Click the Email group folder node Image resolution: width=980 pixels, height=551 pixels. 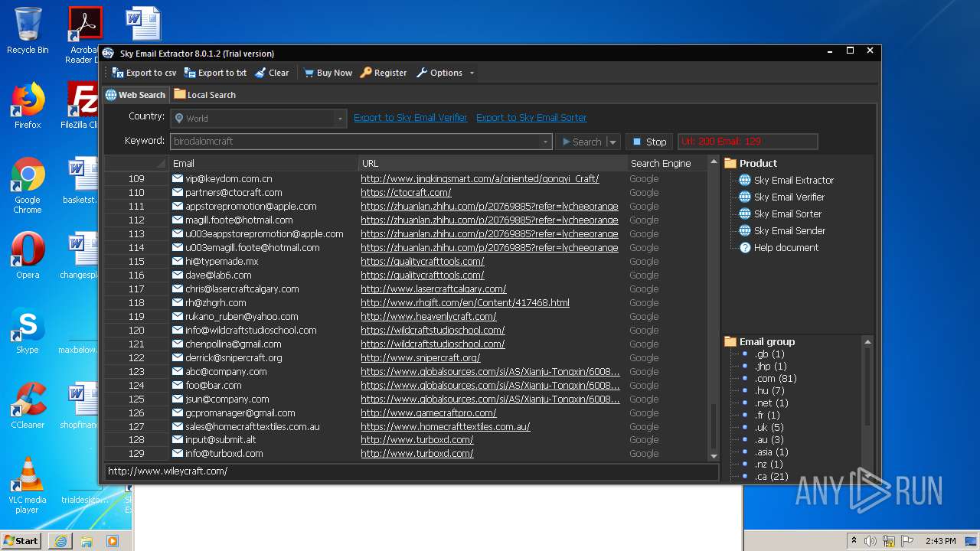[x=759, y=341]
